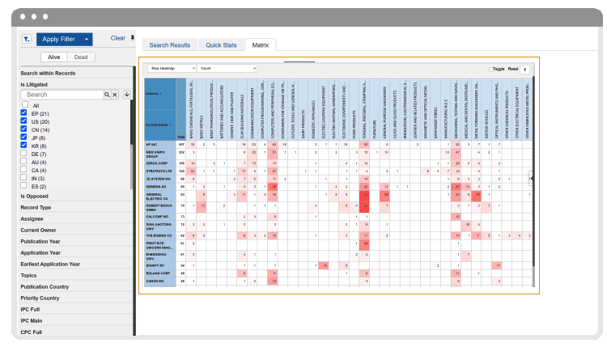This screenshot has height=364, width=607.
Task: Uncheck the CN (14) checkbox
Action: click(x=24, y=129)
